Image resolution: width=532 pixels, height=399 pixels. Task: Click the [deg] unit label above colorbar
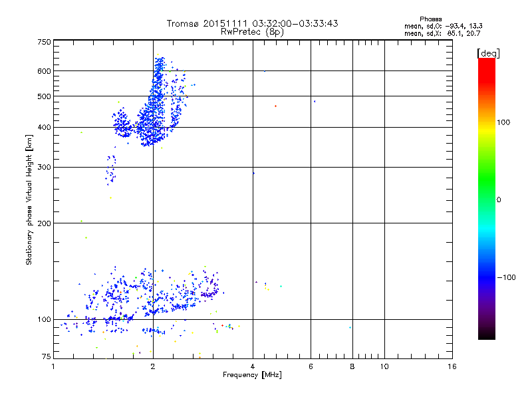pyautogui.click(x=488, y=53)
